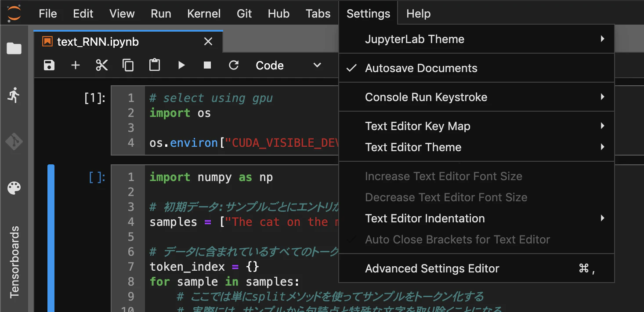Click Increase Text Editor Font Size

point(476,176)
